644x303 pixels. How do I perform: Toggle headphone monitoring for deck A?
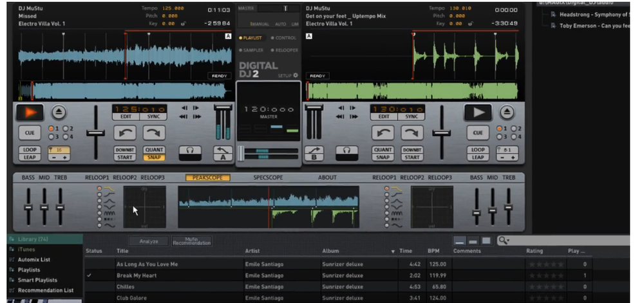pyautogui.click(x=190, y=153)
